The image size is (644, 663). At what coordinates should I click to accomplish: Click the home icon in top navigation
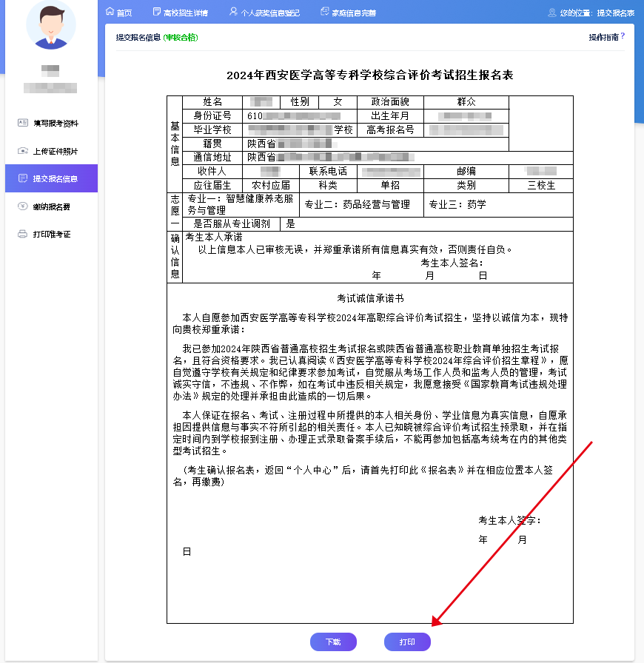110,12
